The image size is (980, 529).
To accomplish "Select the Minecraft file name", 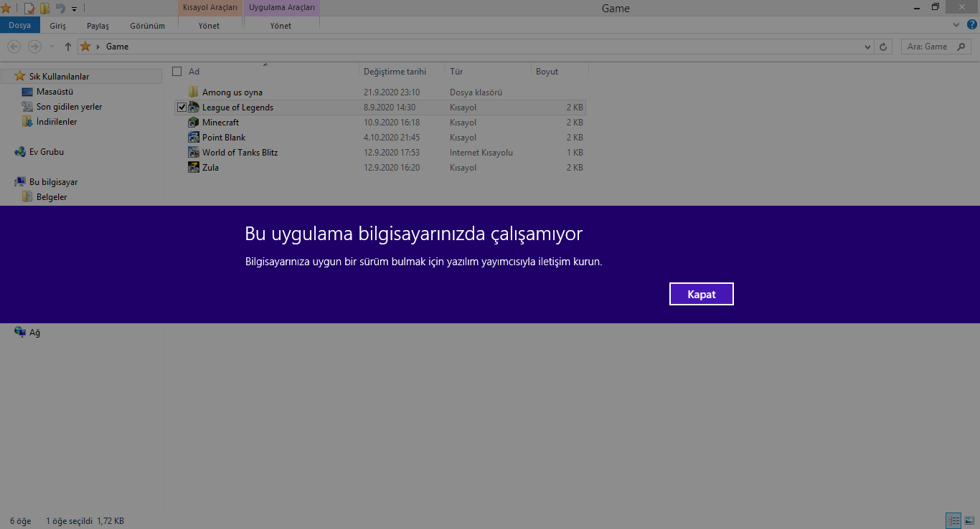I will [220, 123].
